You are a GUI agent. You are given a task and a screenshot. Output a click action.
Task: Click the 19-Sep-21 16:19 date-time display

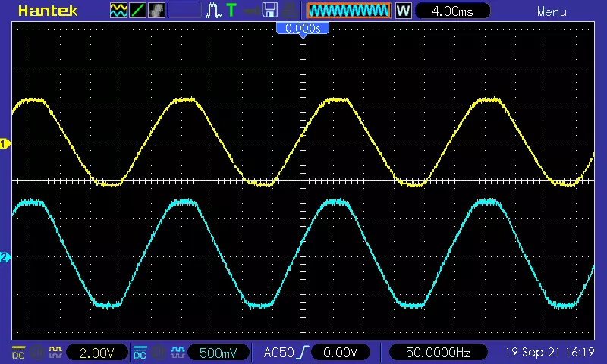point(549,353)
